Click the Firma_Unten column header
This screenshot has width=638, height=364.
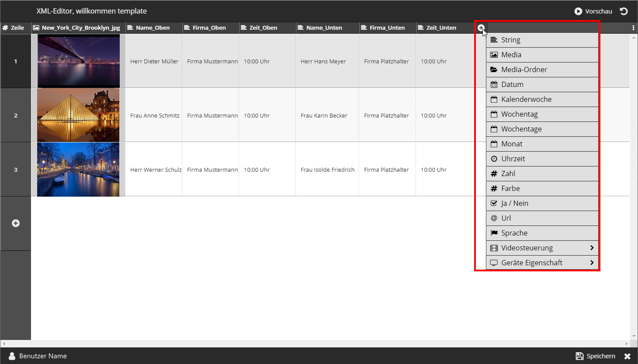(387, 28)
